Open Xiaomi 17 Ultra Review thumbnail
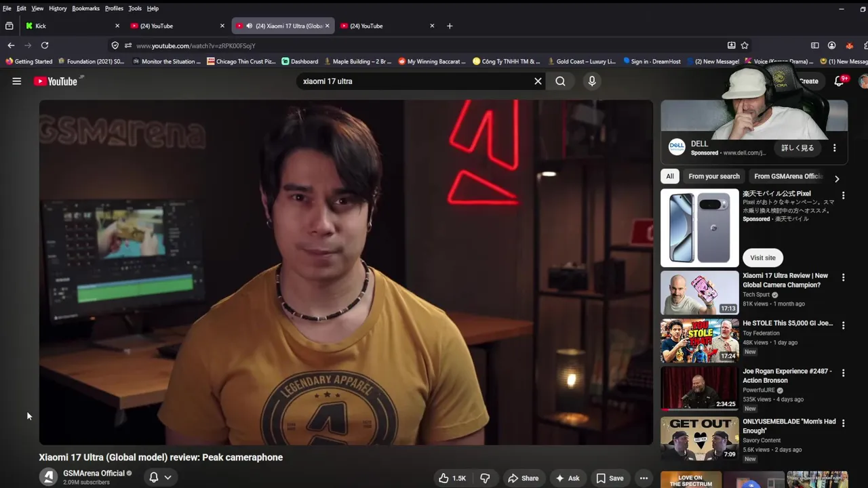Image resolution: width=868 pixels, height=488 pixels. point(700,293)
